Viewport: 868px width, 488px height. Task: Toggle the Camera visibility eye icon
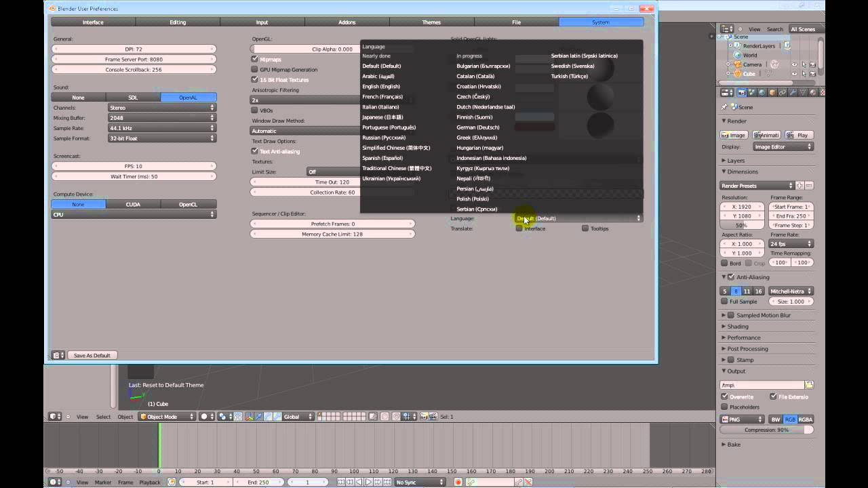(794, 64)
